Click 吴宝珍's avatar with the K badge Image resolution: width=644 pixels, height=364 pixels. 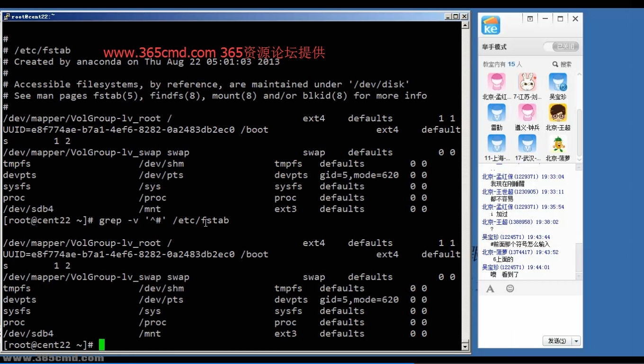click(558, 82)
